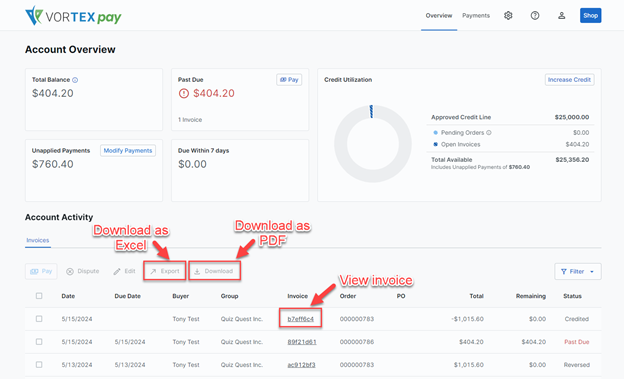The image size is (624, 379).
Task: Click the Total column header
Action: pos(476,296)
